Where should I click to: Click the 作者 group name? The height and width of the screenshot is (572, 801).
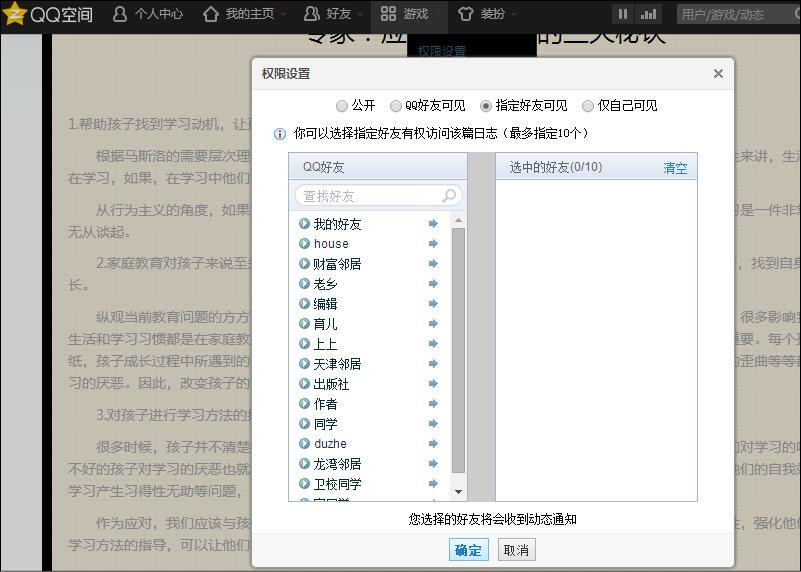tap(325, 404)
